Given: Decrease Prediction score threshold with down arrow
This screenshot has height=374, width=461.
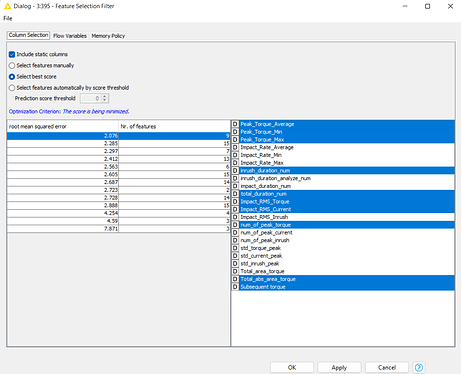Looking at the screenshot, I should [x=105, y=100].
